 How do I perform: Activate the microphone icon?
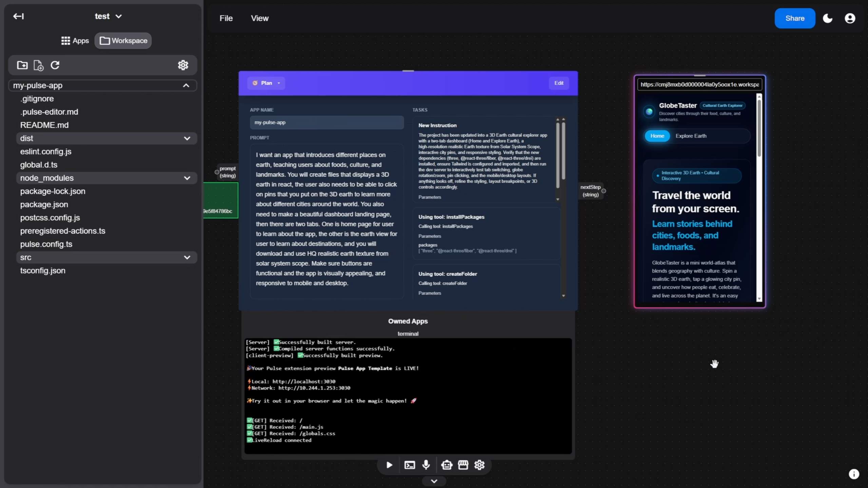[x=426, y=465]
